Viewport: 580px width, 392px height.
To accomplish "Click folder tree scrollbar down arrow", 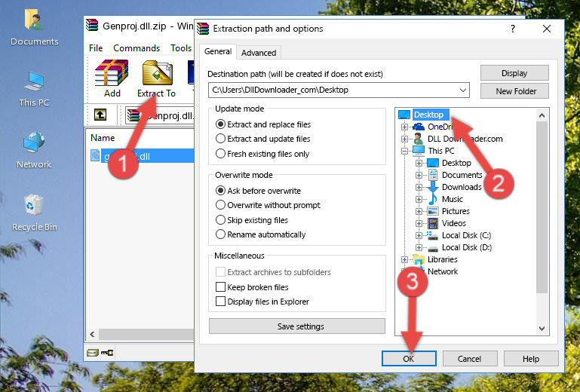I will tap(542, 329).
